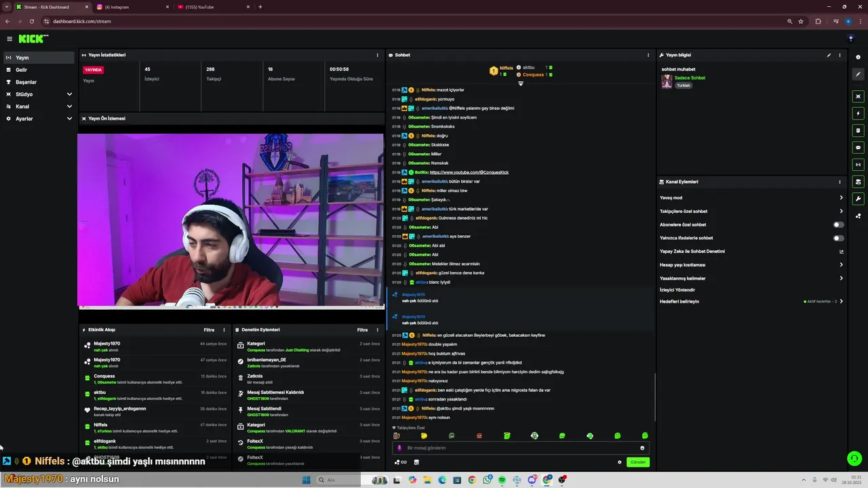
Task: Toggle the chat bubble widget icon in the right rail
Action: [858, 147]
